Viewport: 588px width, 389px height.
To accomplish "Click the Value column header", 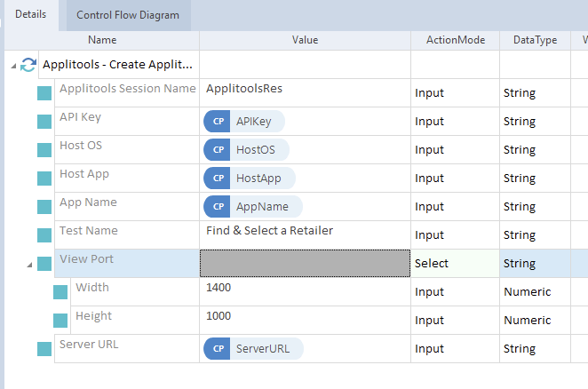I will pos(305,40).
